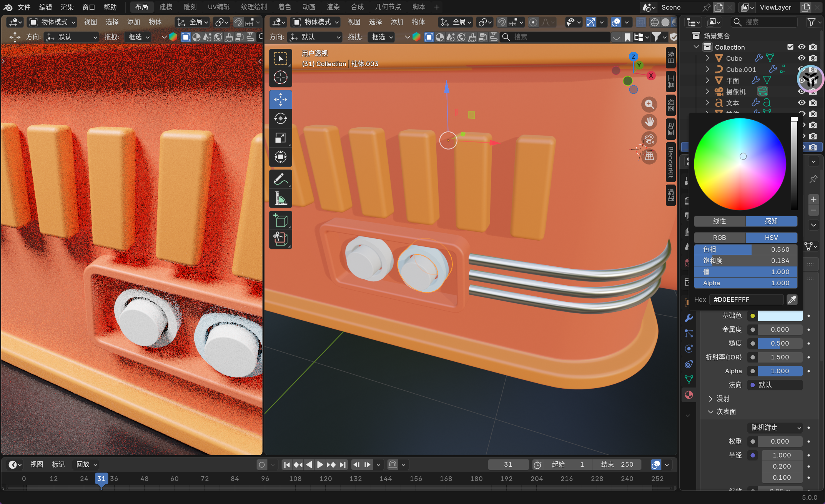
Task: Hide the Cube object with eye icon
Action: click(x=802, y=58)
